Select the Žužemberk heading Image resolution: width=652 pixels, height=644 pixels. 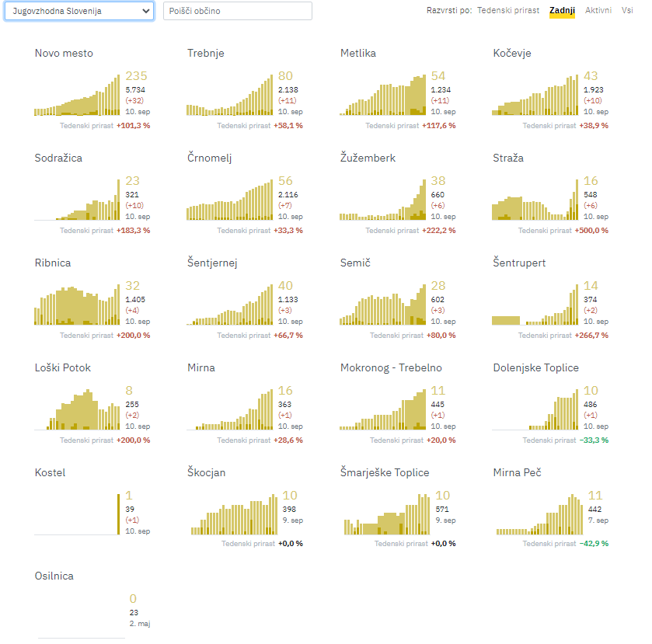[x=368, y=158]
